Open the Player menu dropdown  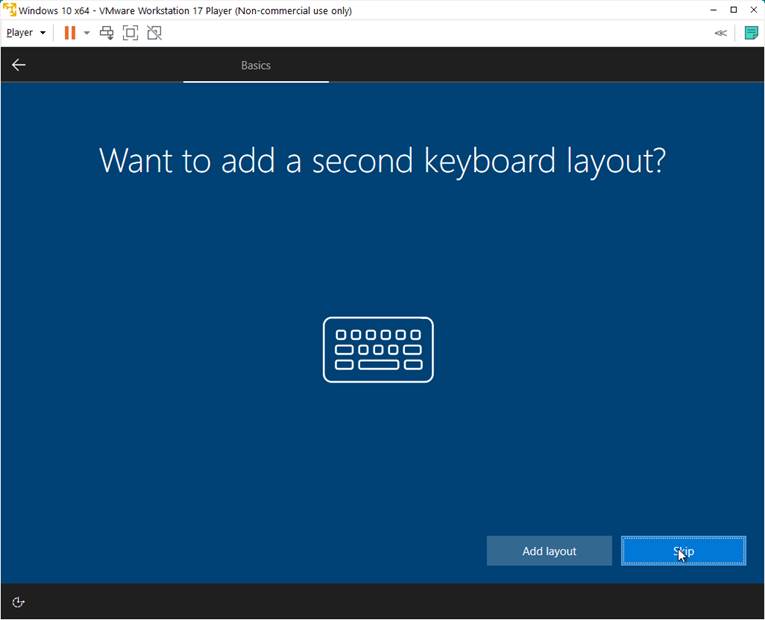26,33
